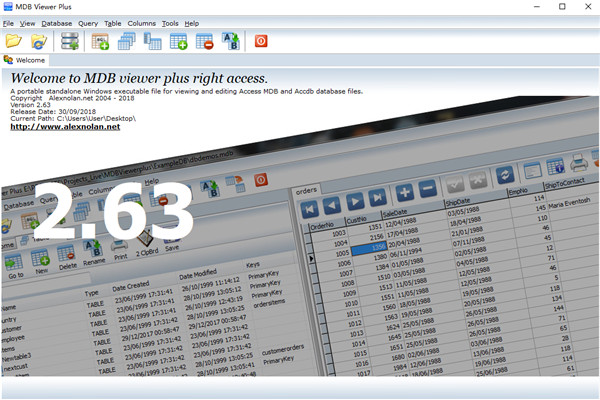Open the Query menu
The image size is (600, 400).
point(88,23)
